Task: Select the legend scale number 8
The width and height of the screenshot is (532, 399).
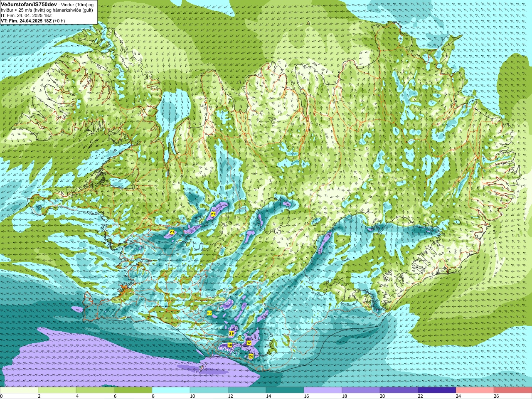Action: click(153, 396)
